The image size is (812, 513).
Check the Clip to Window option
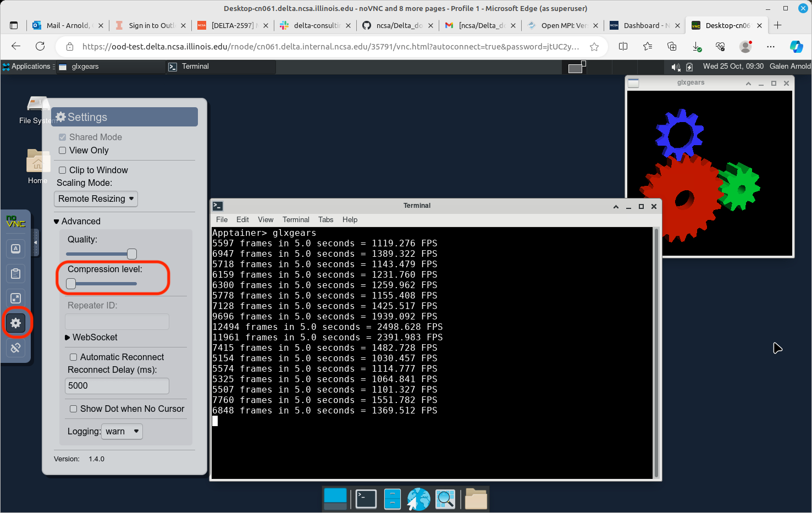(63, 170)
